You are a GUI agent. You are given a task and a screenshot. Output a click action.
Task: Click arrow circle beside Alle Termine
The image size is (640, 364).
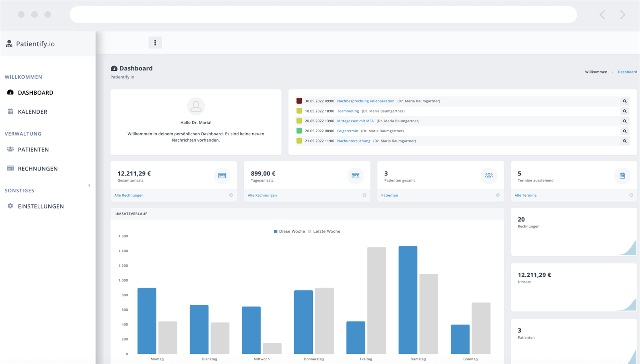pyautogui.click(x=631, y=195)
